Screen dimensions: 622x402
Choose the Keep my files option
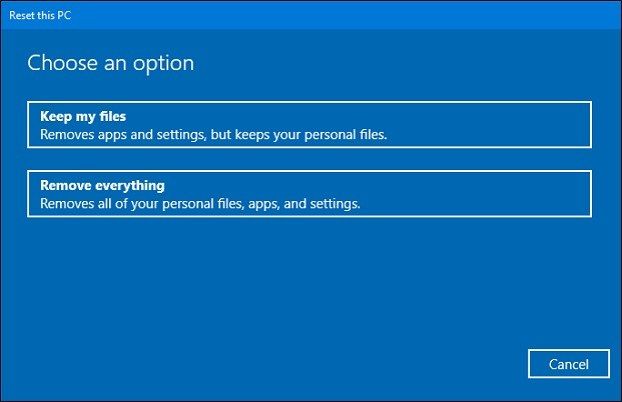(x=309, y=125)
